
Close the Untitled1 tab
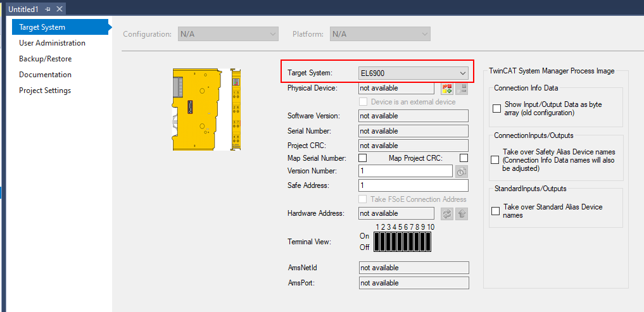60,9
